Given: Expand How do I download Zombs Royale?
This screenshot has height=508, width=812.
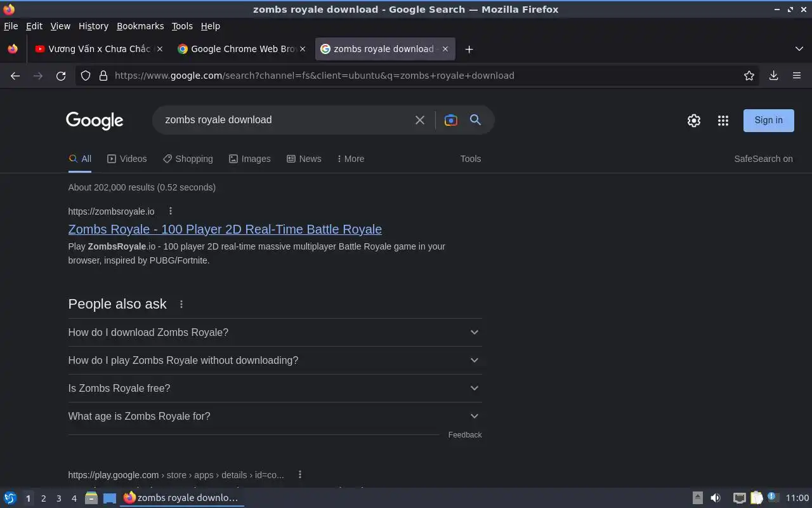Looking at the screenshot, I should pos(275,332).
